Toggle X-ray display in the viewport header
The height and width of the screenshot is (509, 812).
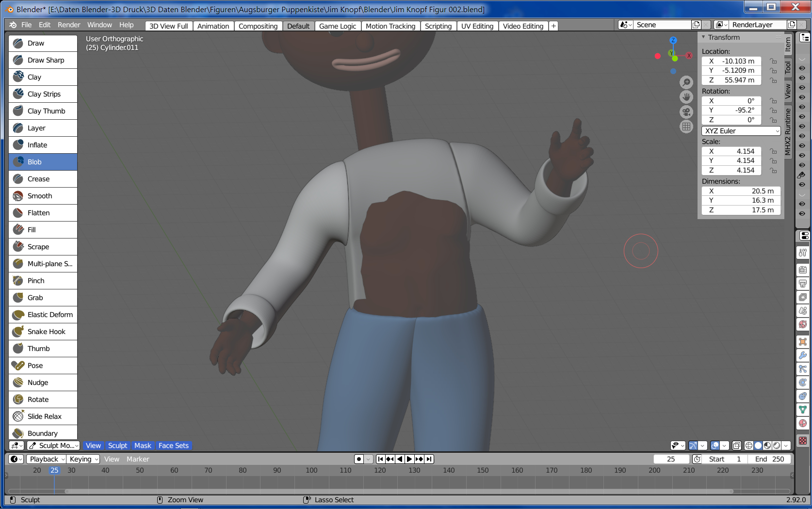pyautogui.click(x=736, y=445)
